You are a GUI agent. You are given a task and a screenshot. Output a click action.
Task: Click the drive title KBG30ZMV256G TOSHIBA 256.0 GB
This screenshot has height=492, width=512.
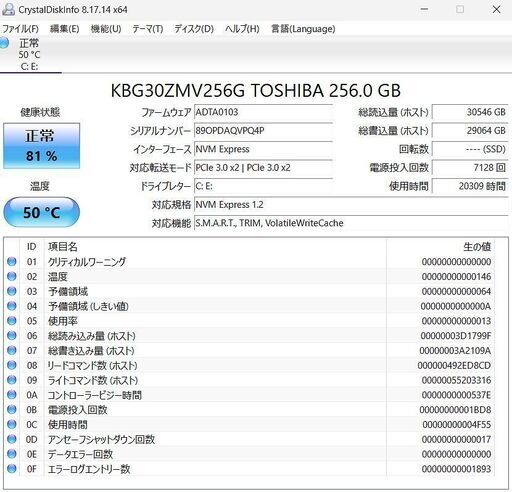256,90
